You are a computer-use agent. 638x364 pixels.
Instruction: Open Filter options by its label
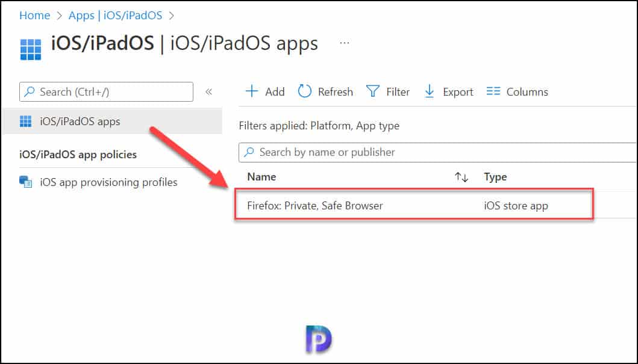[x=398, y=92]
